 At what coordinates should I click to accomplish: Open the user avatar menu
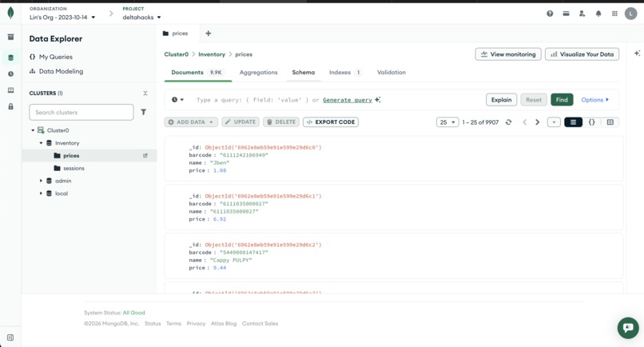[630, 14]
